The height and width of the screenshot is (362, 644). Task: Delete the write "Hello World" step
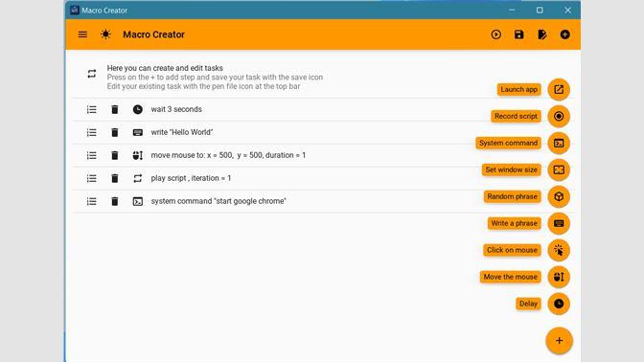tap(115, 132)
